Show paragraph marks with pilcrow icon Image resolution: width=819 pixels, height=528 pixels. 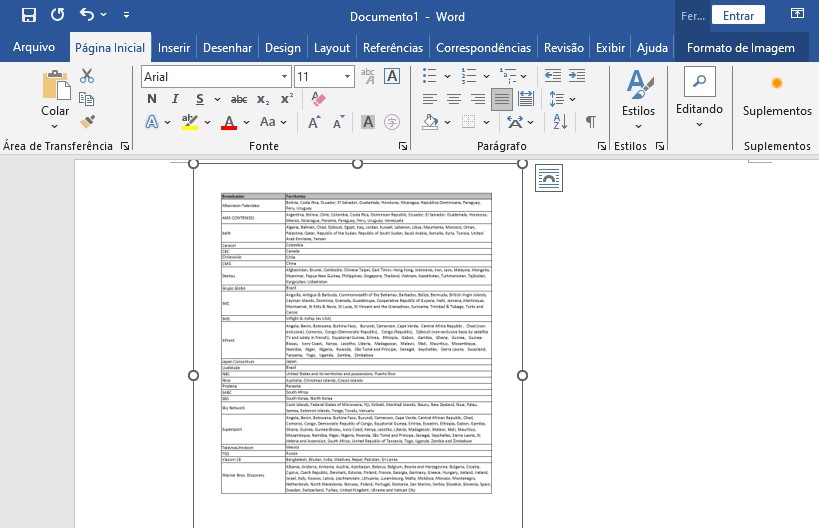pos(590,122)
